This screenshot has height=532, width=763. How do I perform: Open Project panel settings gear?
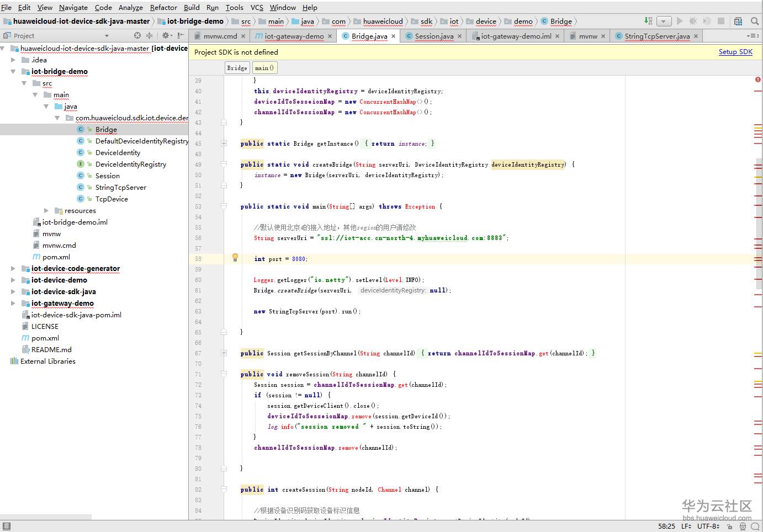point(165,35)
